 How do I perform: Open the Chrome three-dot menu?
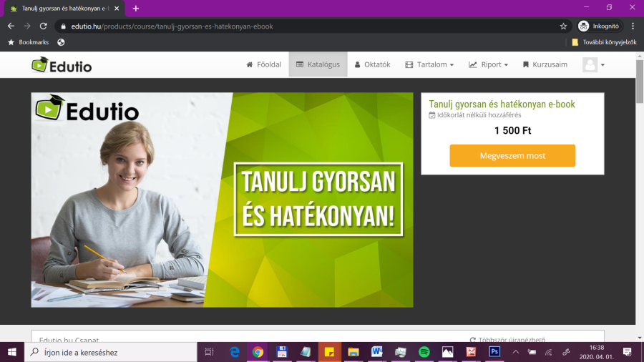click(x=633, y=26)
